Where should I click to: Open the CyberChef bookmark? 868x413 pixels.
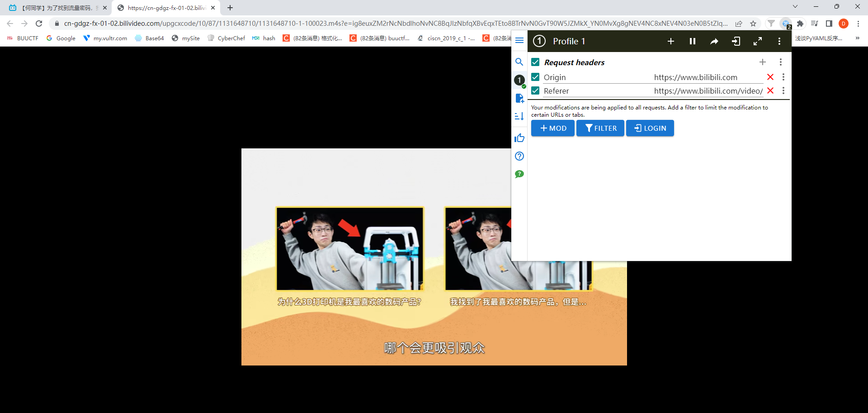tap(226, 38)
